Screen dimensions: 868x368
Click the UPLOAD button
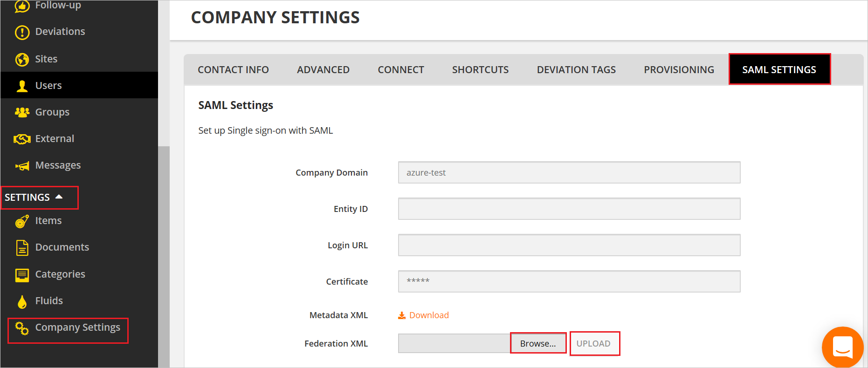click(593, 344)
